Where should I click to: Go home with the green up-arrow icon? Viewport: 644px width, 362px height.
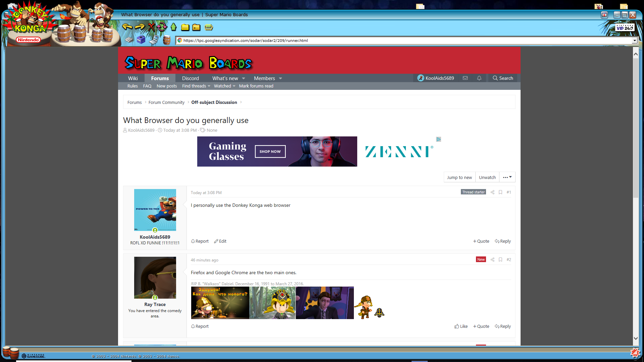click(x=173, y=27)
